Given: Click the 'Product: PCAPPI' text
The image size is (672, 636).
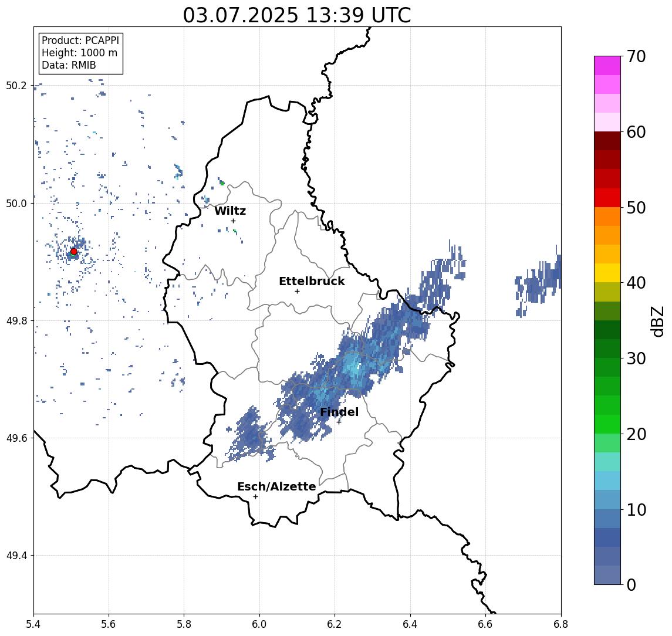Looking at the screenshot, I should pyautogui.click(x=80, y=40).
